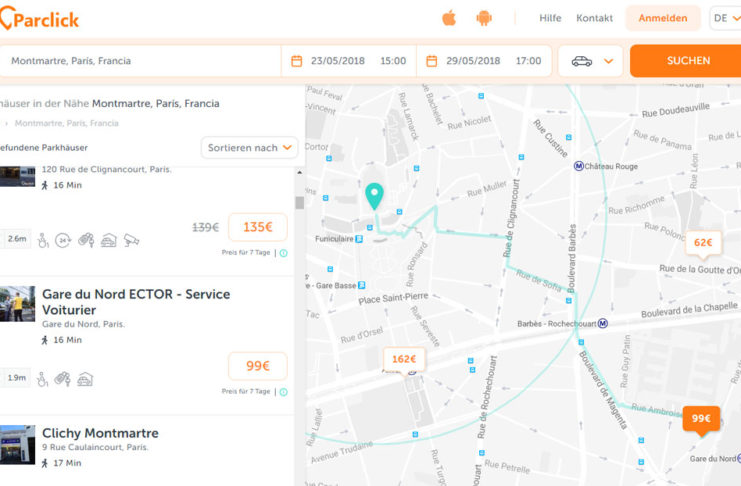Open the Kontakt menu link
Viewport: 741px width, 486px height.
pyautogui.click(x=594, y=18)
